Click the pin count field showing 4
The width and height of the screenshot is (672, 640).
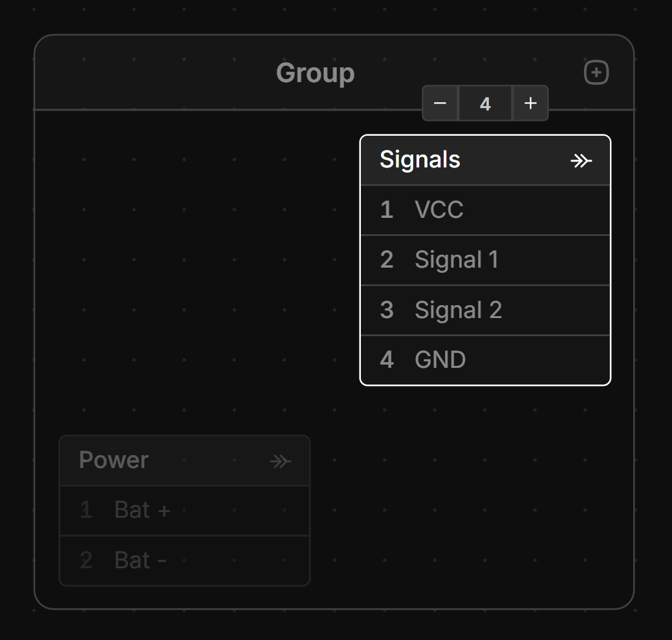[x=485, y=103]
